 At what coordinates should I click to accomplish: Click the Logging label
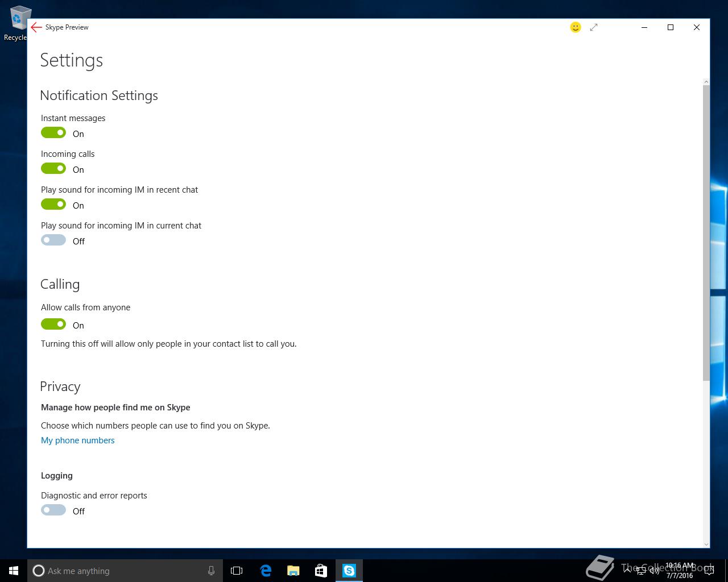tap(57, 476)
